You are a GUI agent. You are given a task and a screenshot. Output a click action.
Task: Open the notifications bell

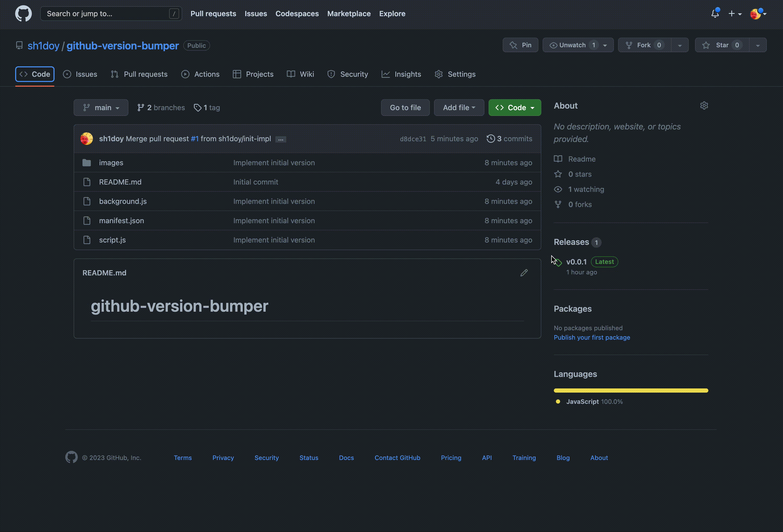pos(715,14)
